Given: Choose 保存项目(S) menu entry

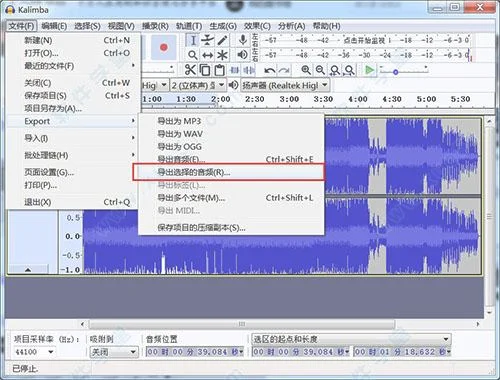Looking at the screenshot, I should coord(73,96).
